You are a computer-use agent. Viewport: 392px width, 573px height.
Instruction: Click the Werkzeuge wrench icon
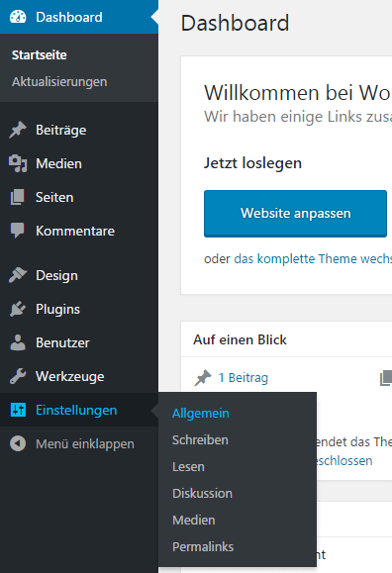tap(18, 376)
